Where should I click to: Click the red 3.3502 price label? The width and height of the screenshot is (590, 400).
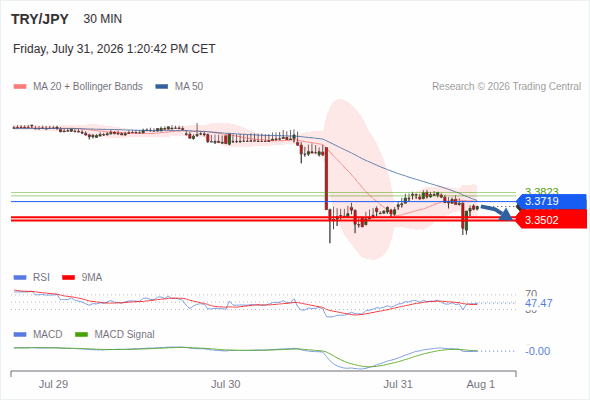point(551,220)
